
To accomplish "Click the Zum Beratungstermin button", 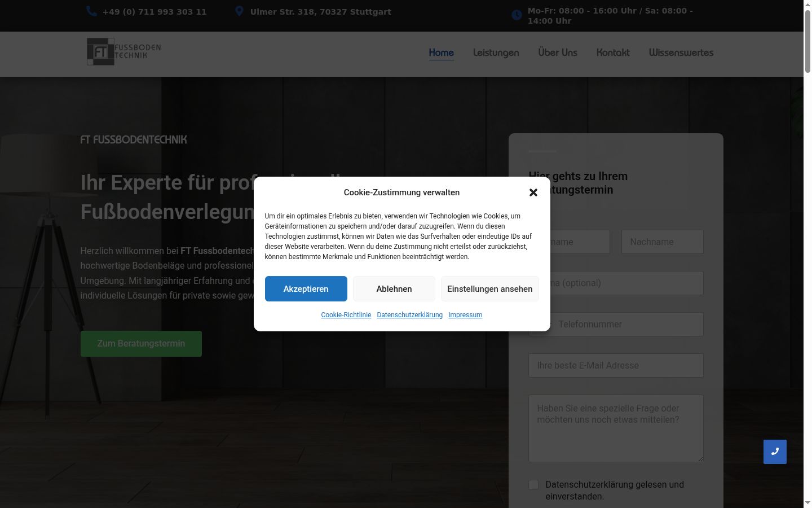I will [x=141, y=344].
